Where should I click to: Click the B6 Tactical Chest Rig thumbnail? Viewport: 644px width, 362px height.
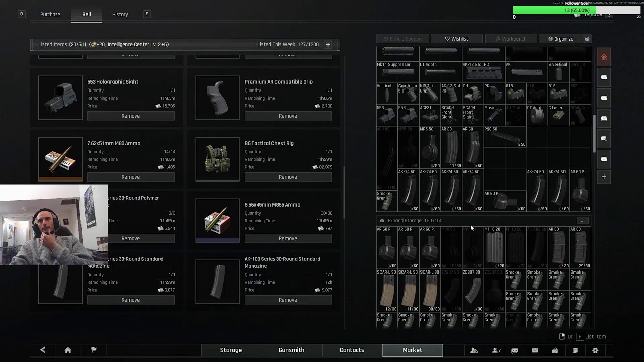(217, 159)
